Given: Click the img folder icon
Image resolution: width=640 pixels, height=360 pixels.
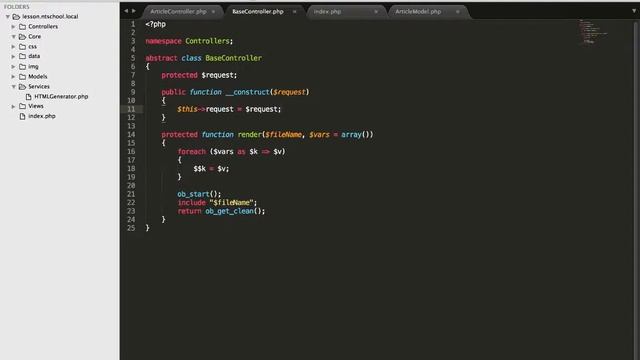Looking at the screenshot, I should (22, 67).
